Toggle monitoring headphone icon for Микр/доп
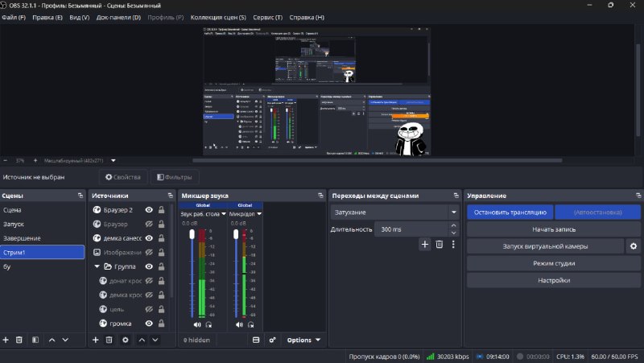 click(250, 325)
